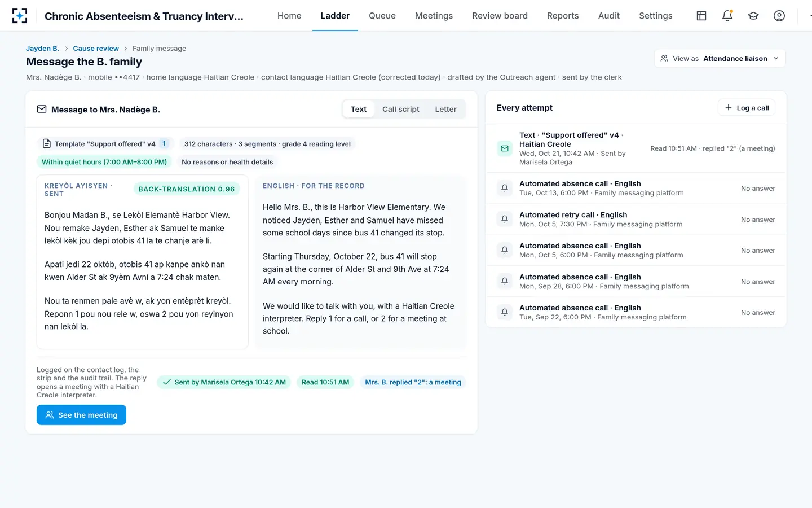The image size is (812, 508).
Task: Open the graduation cap icon
Action: coord(753,16)
